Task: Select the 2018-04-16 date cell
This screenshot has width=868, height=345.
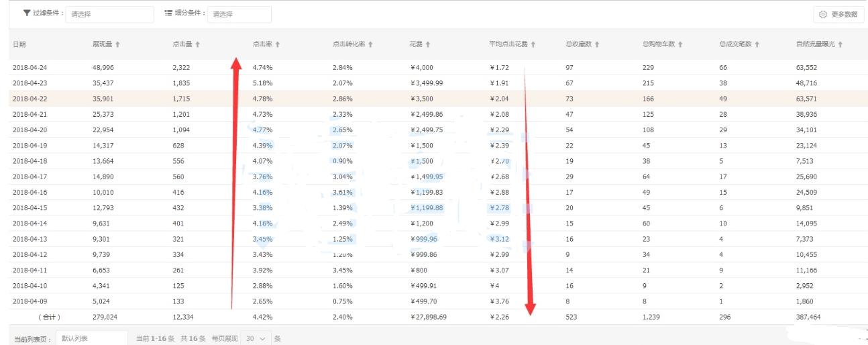Action: point(31,193)
